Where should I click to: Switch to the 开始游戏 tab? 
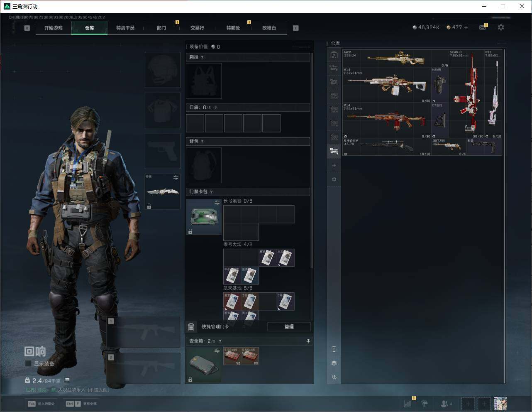coord(54,28)
